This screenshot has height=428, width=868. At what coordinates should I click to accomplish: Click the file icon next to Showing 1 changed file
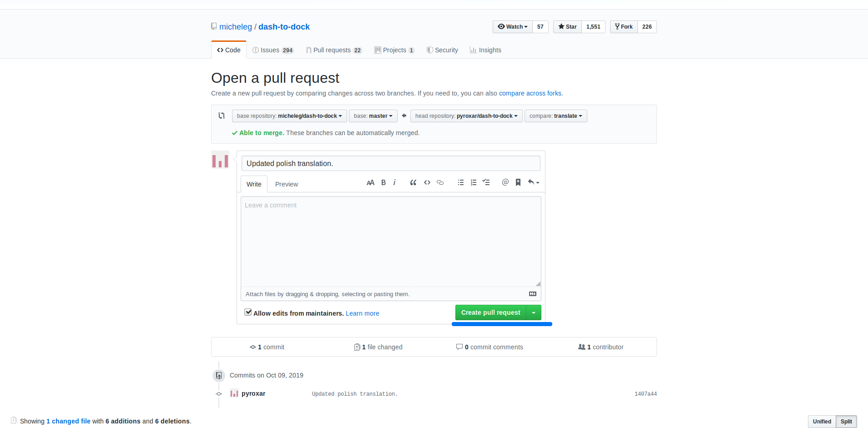14,421
